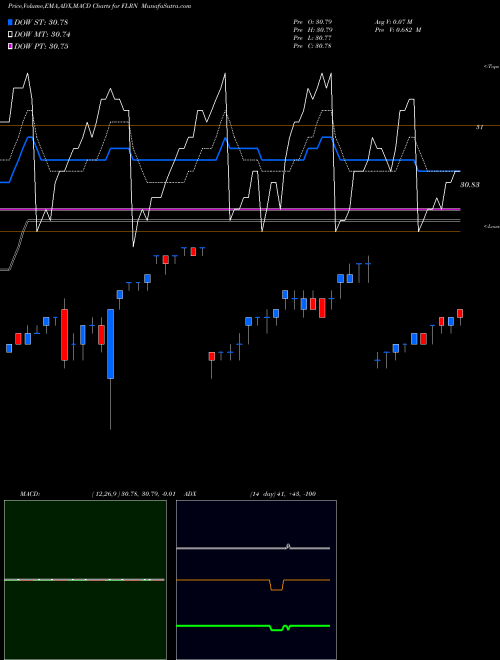Click the chart title mentioning MunafaSutra.com
This screenshot has height=660, width=500.
pos(99,6)
